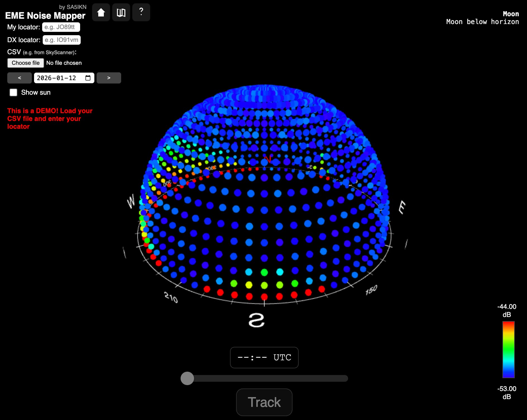Click the E compass label on dome
527x420 pixels.
point(402,207)
